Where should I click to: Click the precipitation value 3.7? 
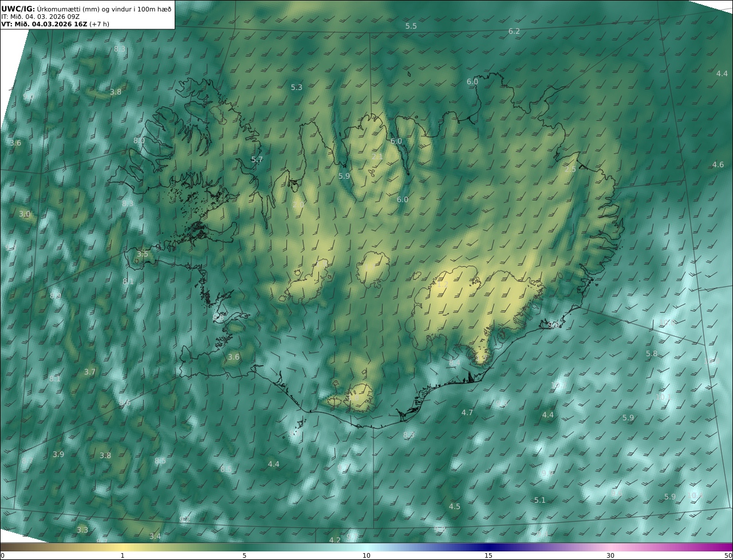(x=90, y=372)
